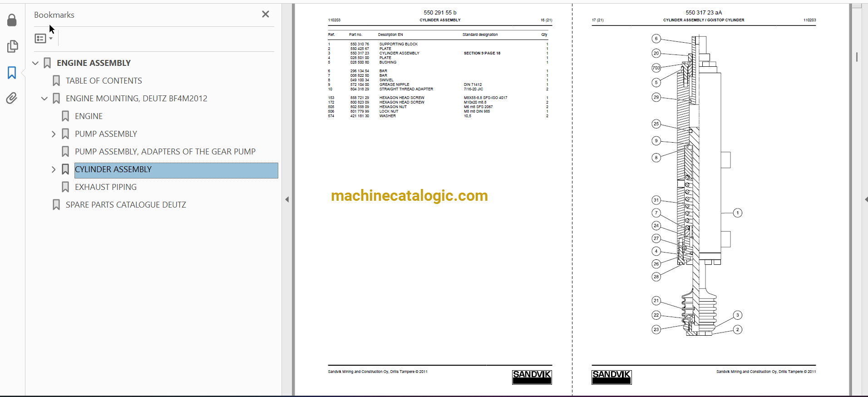Collapse the ENGINE ASSEMBLY bookmark
The image size is (868, 397).
35,63
